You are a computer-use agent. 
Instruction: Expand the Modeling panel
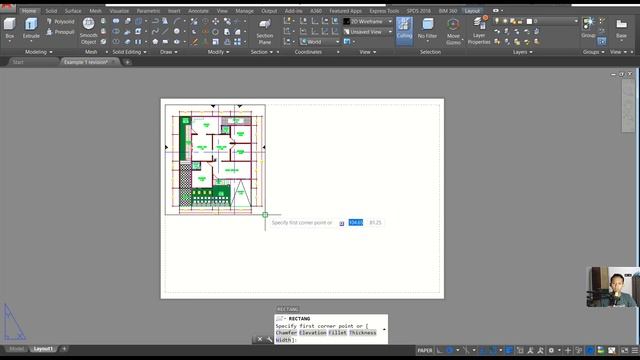(x=39, y=52)
